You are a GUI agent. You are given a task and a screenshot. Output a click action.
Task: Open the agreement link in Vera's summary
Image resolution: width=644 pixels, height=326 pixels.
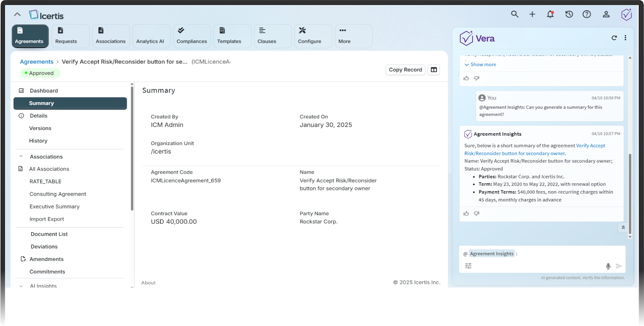point(535,150)
